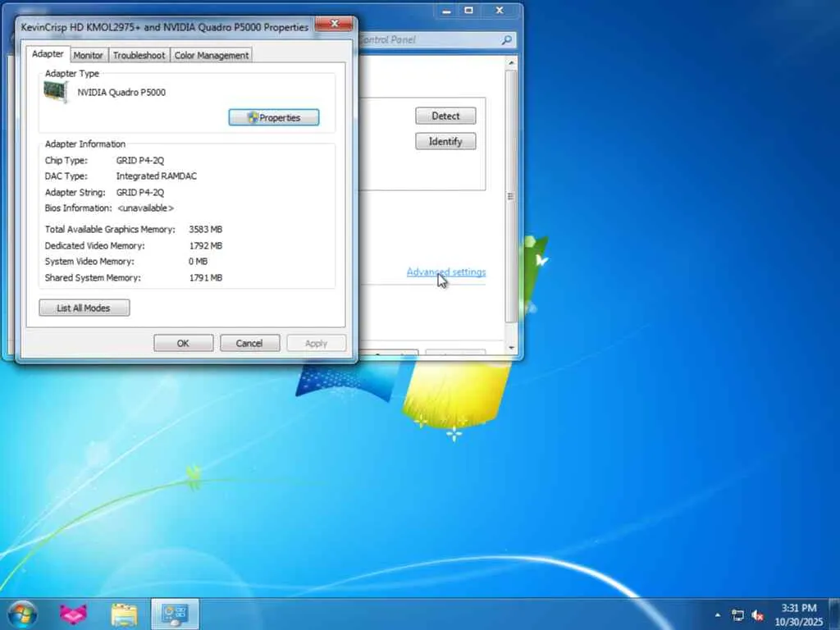Viewport: 840px width, 630px height.
Task: Click the 1791 MB shared memory value
Action: tap(206, 278)
